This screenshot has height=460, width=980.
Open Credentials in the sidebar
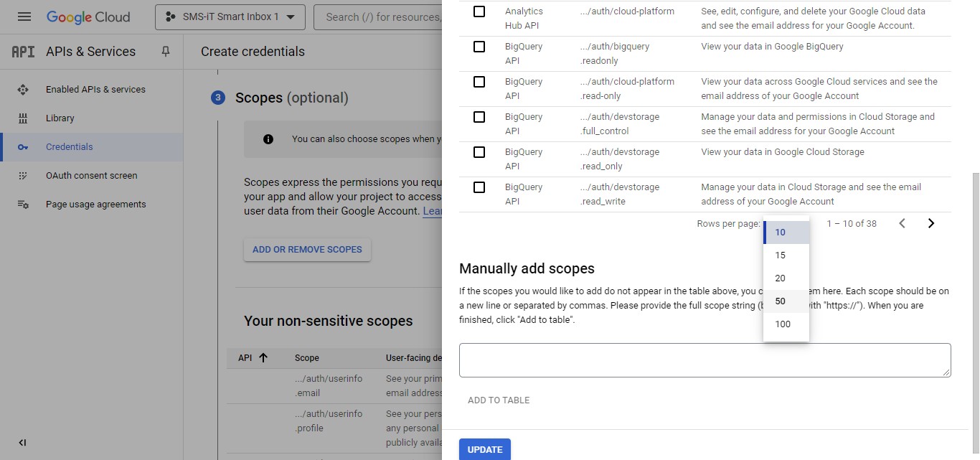coord(70,147)
